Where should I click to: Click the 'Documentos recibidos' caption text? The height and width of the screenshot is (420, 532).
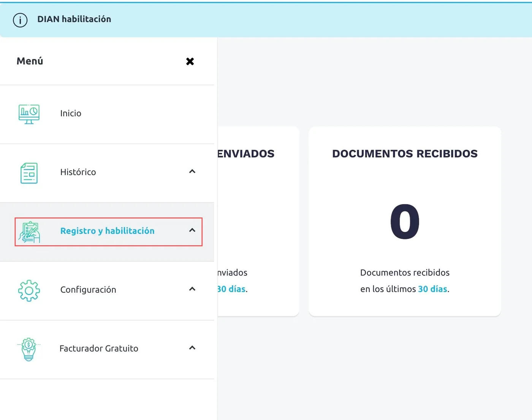(x=405, y=272)
